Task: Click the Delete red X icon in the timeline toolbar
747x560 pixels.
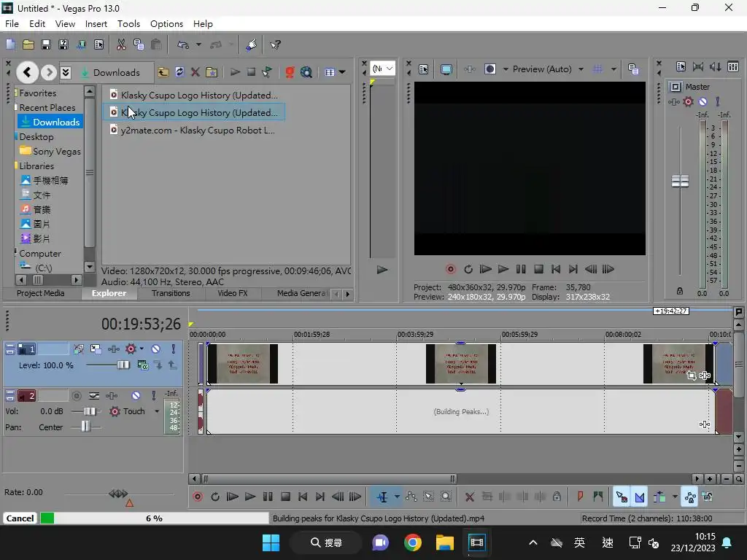Action: tap(469, 497)
